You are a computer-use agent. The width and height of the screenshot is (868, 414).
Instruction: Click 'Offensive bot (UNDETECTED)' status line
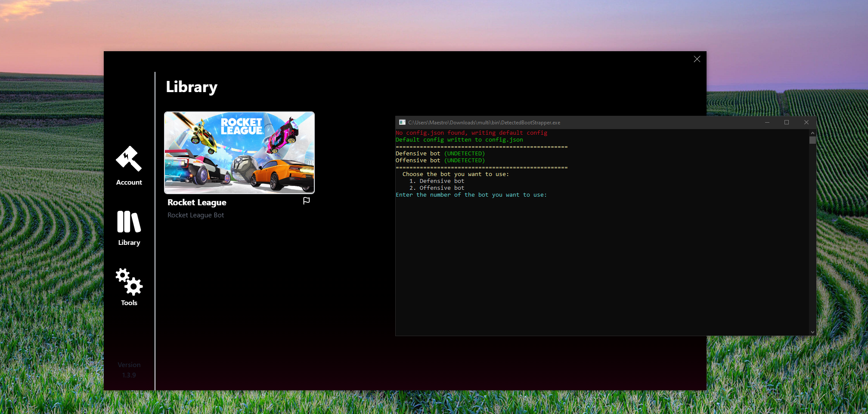pos(440,161)
